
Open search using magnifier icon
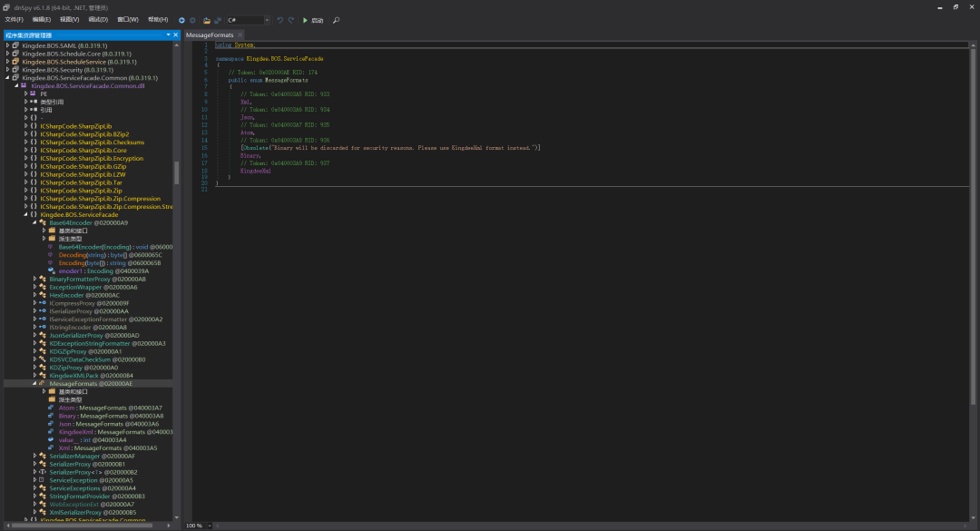[x=337, y=20]
